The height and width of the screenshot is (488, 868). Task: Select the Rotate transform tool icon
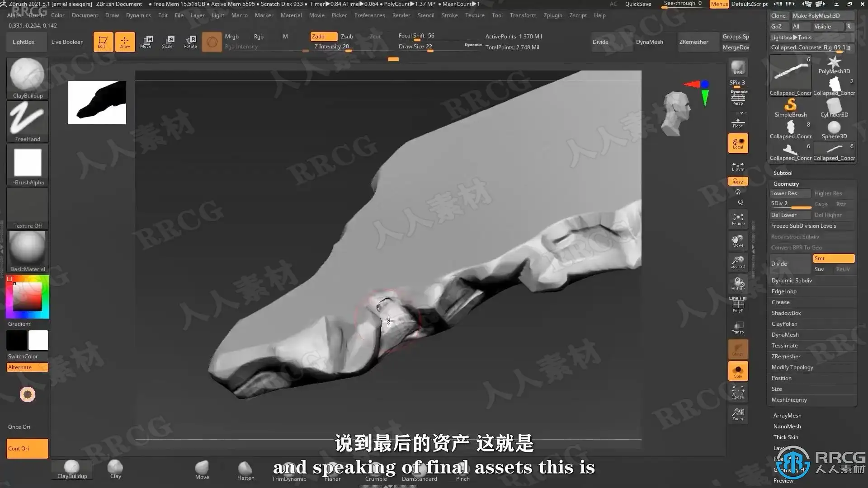point(190,42)
